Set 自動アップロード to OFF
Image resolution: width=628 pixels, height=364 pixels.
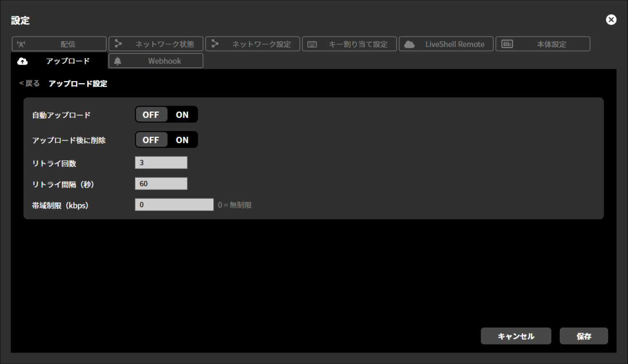(151, 115)
